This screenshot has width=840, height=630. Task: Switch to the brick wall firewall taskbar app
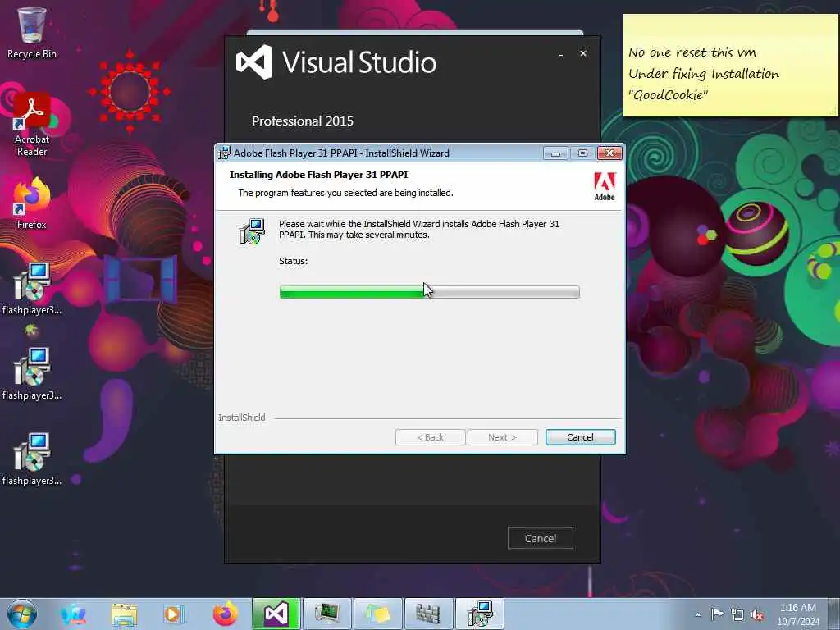pyautogui.click(x=428, y=614)
